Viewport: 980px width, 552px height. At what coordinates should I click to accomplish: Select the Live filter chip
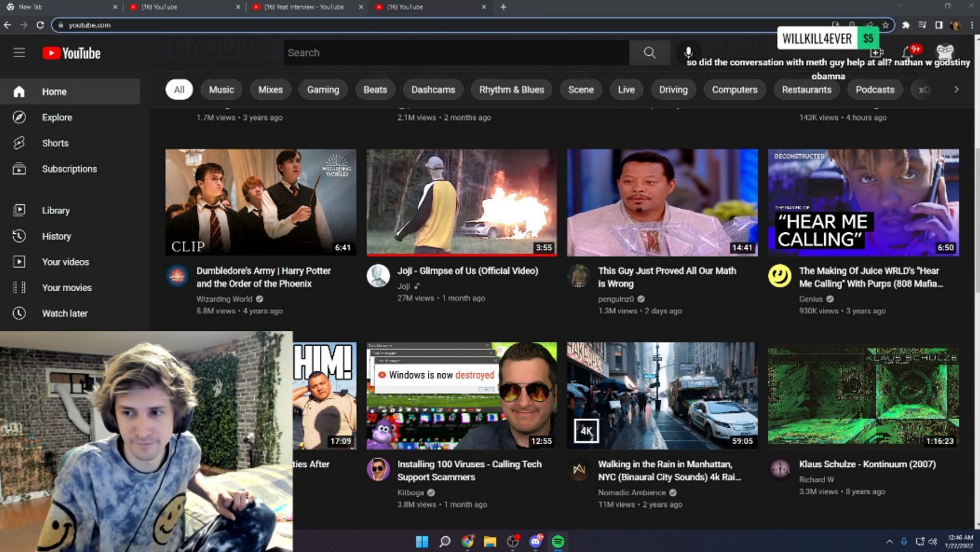coord(626,90)
